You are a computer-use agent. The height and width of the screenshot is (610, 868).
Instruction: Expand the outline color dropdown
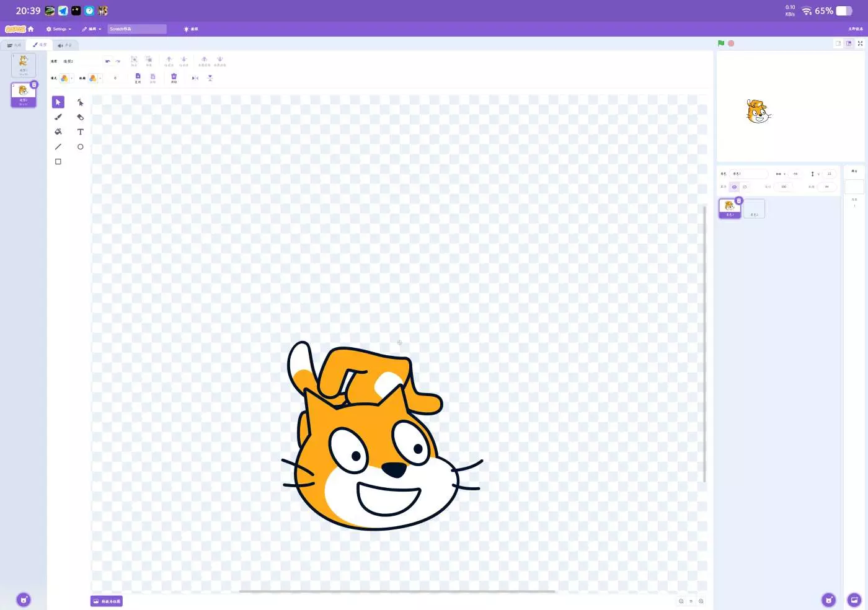(94, 78)
